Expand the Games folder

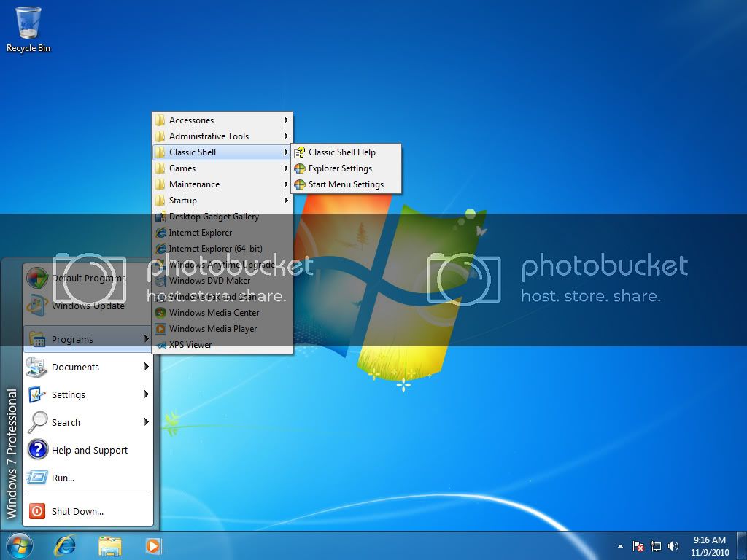tap(222, 168)
